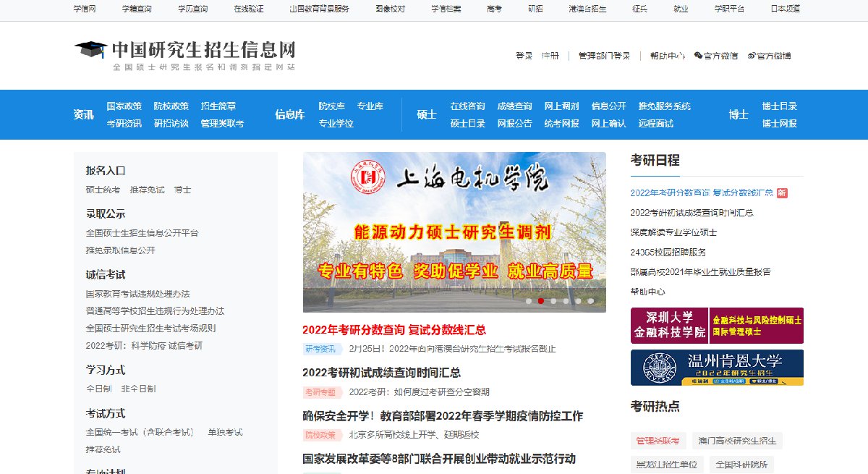This screenshot has width=868, height=474.
Task: Open 管理部门登录 link
Action: tap(604, 56)
